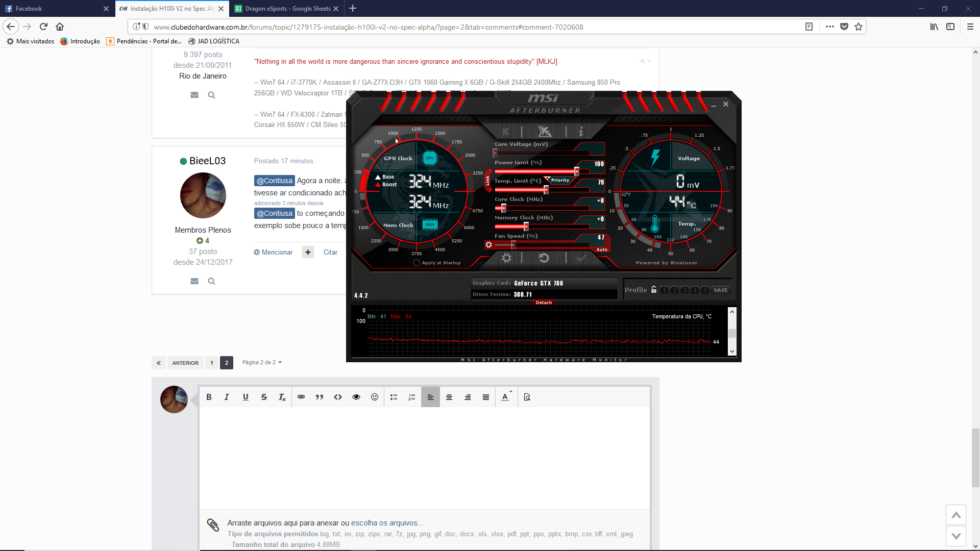980x551 pixels.
Task: Remove formatting in reply editor
Action: pyautogui.click(x=282, y=397)
